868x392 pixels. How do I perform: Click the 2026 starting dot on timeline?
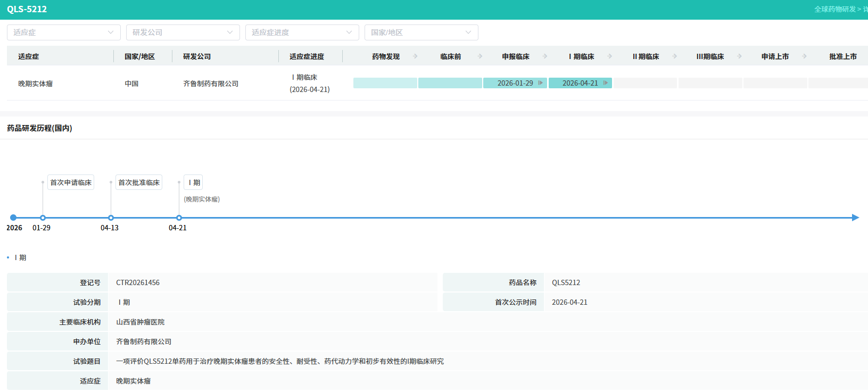click(13, 218)
